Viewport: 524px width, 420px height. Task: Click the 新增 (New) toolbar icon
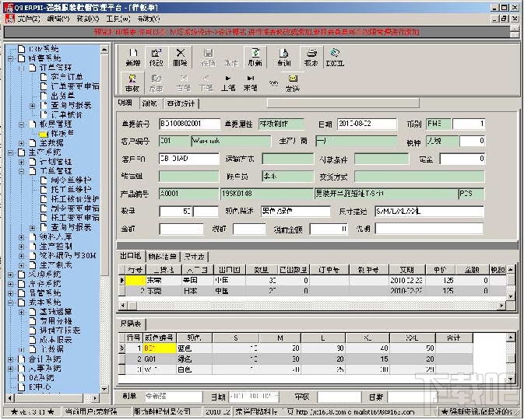pyautogui.click(x=133, y=56)
